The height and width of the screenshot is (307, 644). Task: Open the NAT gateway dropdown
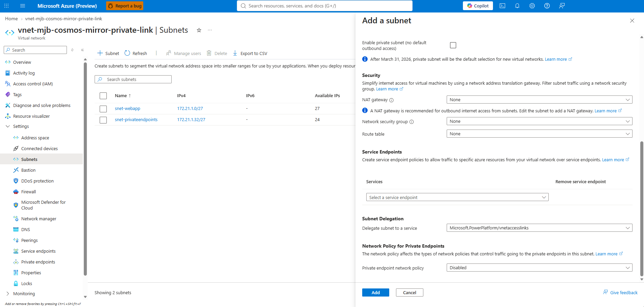coord(539,100)
